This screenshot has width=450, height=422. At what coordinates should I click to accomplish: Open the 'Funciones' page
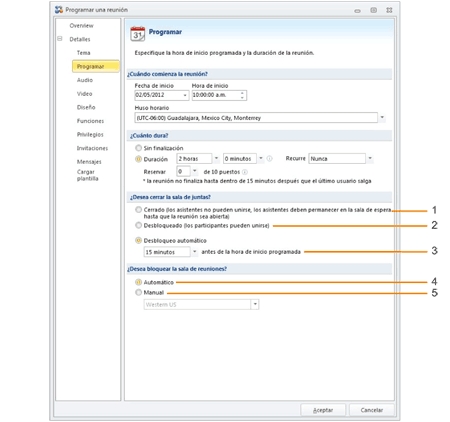click(90, 121)
